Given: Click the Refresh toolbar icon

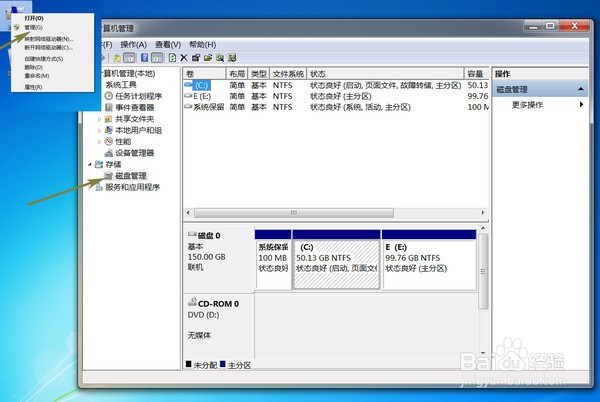Looking at the screenshot, I should [172, 58].
